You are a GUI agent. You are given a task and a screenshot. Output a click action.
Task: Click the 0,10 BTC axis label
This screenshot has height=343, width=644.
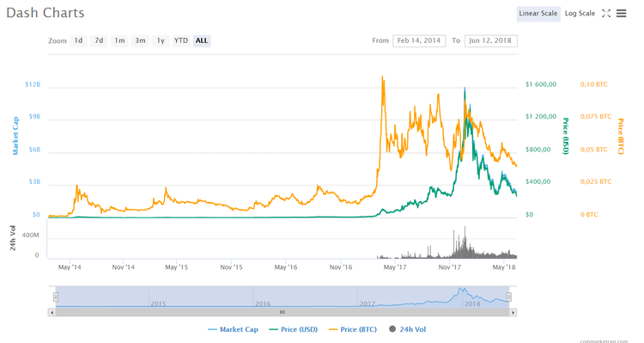(x=594, y=84)
